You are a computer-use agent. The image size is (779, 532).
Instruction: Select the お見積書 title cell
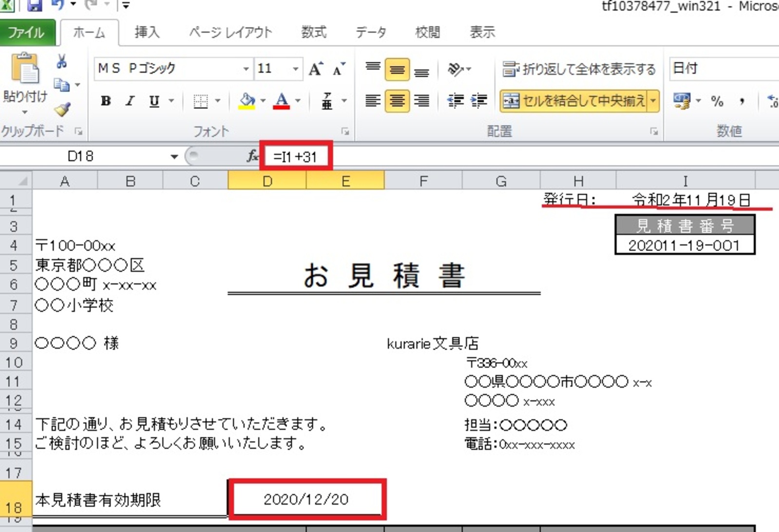384,275
